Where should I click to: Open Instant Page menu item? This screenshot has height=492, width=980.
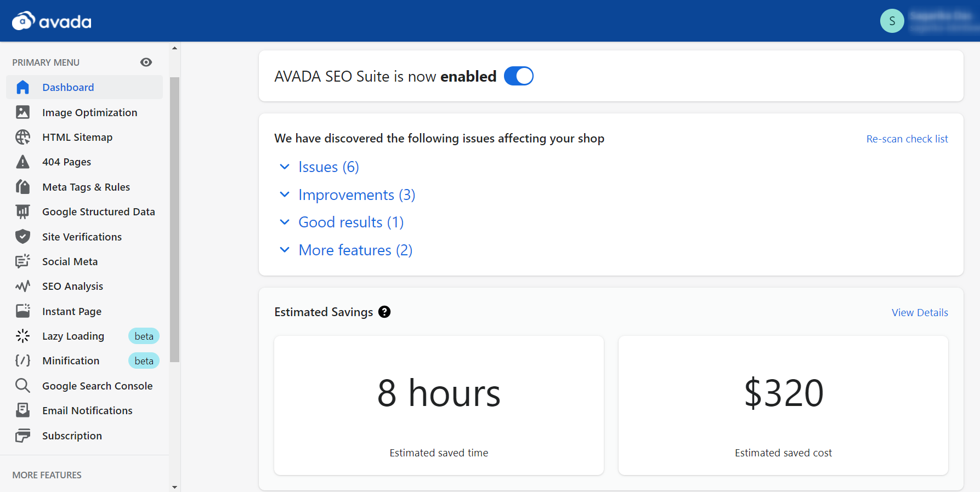coord(84,311)
